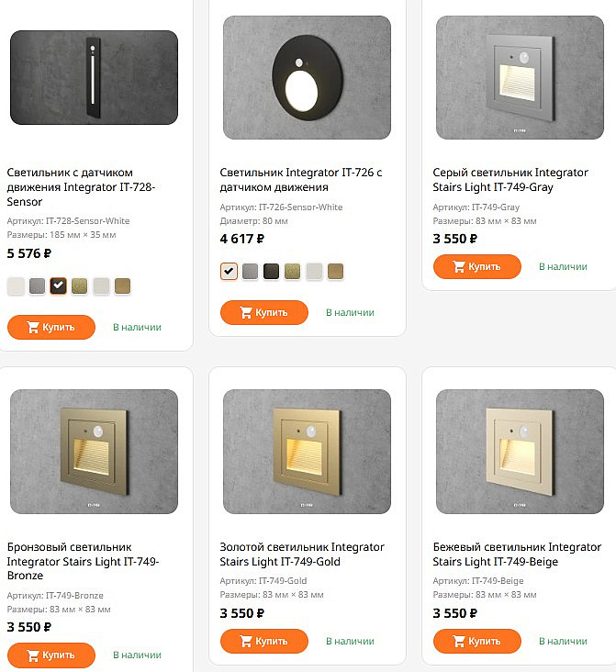Screen dimensions: 616x672
Task: Open the round IT-726 light product image
Action: click(307, 77)
